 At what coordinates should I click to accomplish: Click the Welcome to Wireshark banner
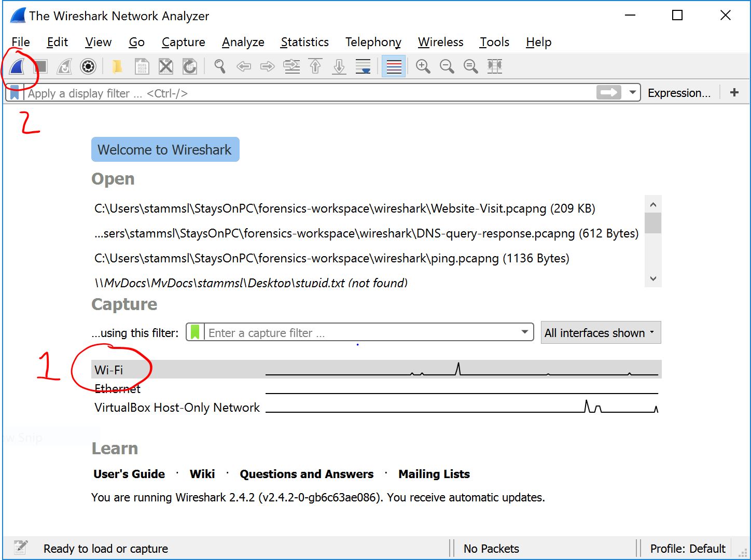tap(165, 149)
